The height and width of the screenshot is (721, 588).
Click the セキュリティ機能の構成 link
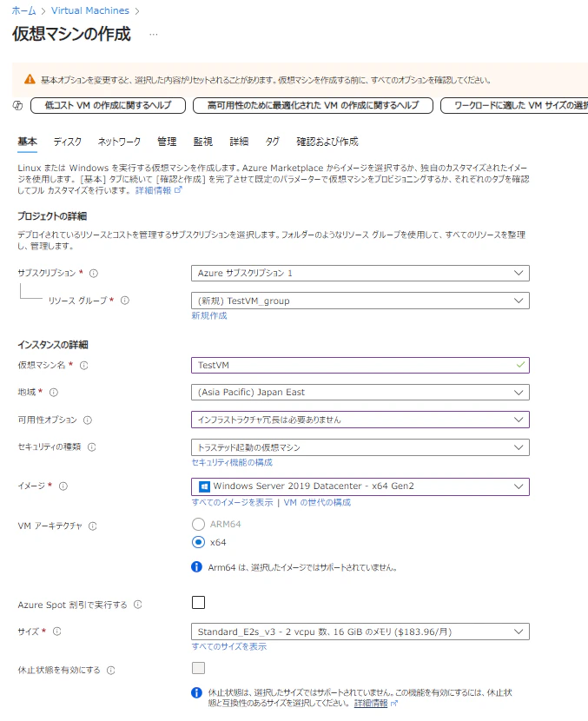point(232,463)
